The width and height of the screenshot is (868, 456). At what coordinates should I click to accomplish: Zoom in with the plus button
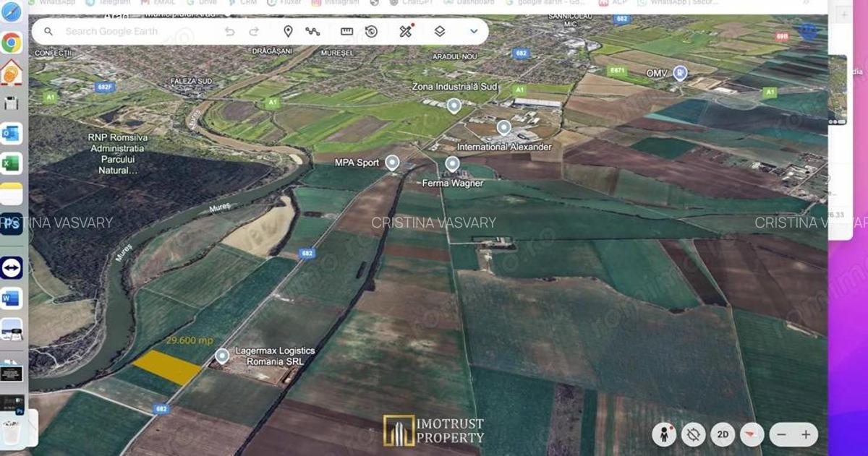pyautogui.click(x=805, y=434)
